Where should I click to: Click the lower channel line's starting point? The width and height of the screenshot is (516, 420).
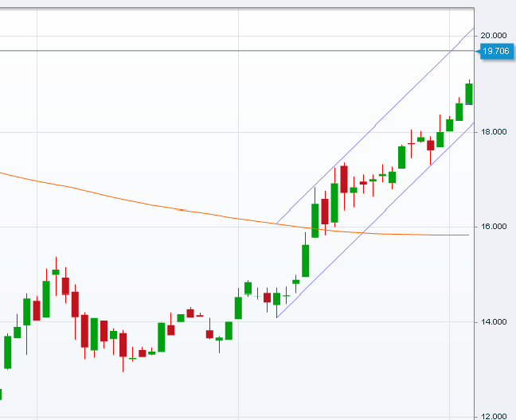pyautogui.click(x=276, y=317)
